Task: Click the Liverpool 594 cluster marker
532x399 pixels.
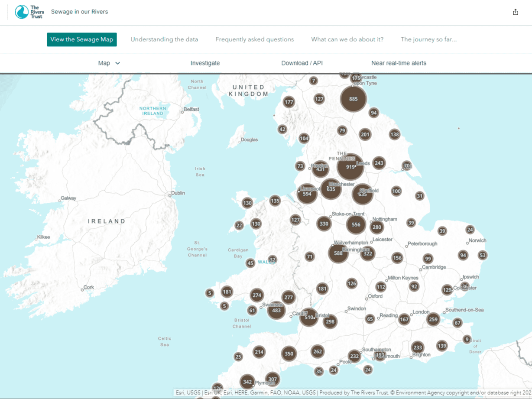Action: tap(308, 193)
